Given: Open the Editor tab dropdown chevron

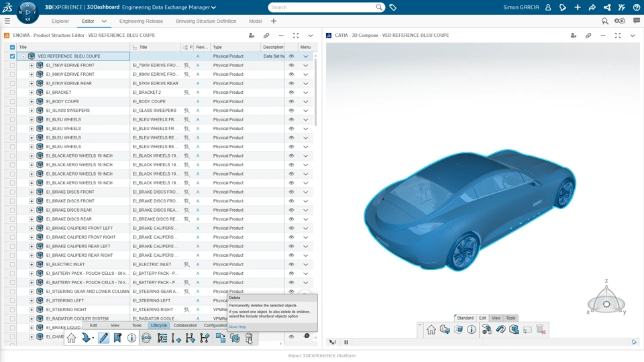Looking at the screenshot, I should (104, 21).
